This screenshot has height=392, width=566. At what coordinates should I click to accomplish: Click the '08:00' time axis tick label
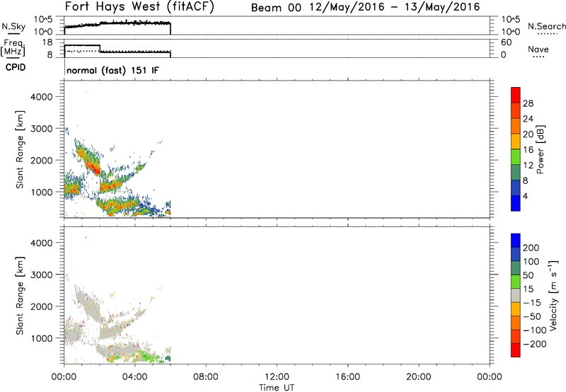click(206, 377)
